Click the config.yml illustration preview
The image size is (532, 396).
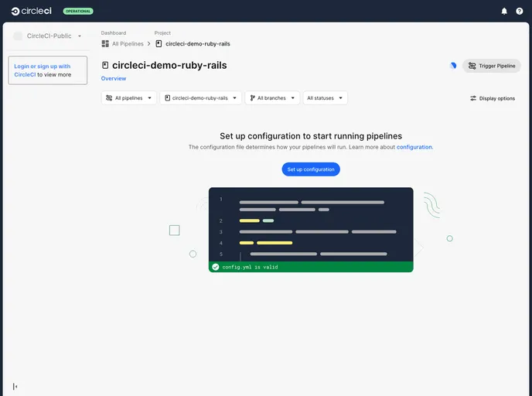click(x=311, y=230)
